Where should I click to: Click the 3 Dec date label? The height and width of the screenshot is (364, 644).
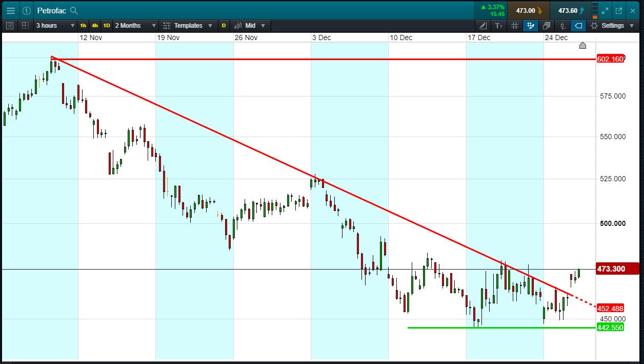pos(322,37)
